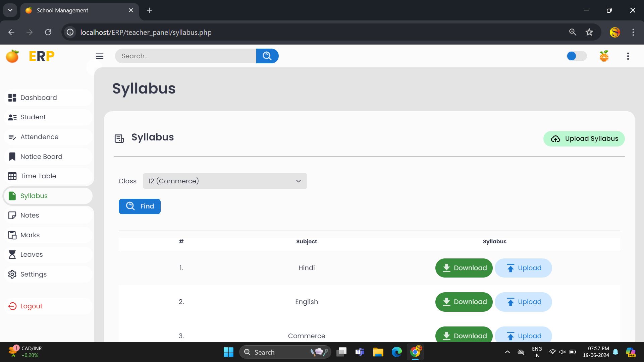Screen dimensions: 644x362
Task: Open the browser tab list dropdown arrow
Action: click(x=10, y=10)
